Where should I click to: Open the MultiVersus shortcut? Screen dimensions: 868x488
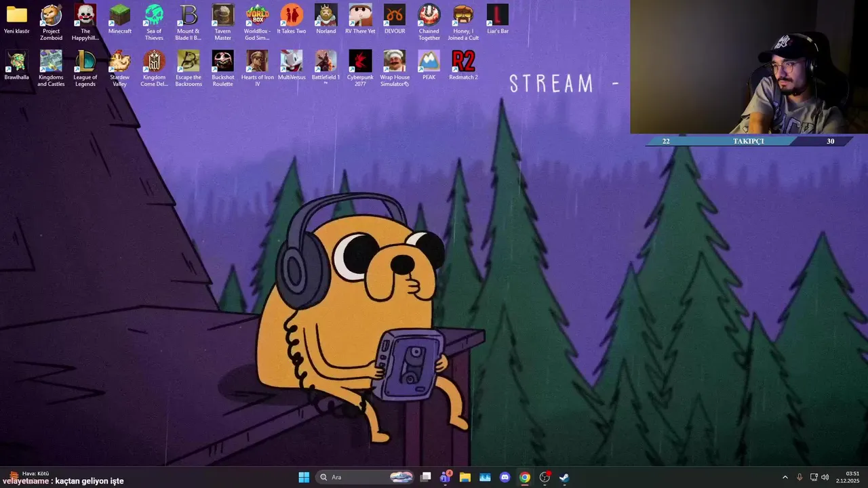click(292, 65)
